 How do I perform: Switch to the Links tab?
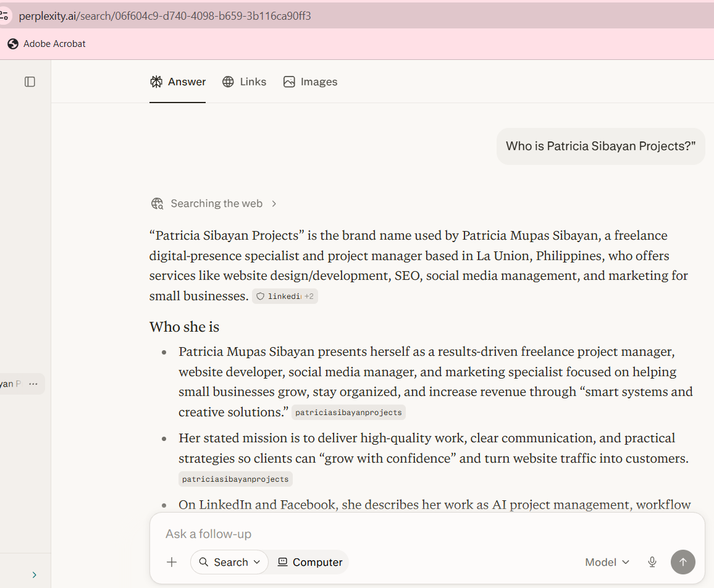pyautogui.click(x=244, y=82)
